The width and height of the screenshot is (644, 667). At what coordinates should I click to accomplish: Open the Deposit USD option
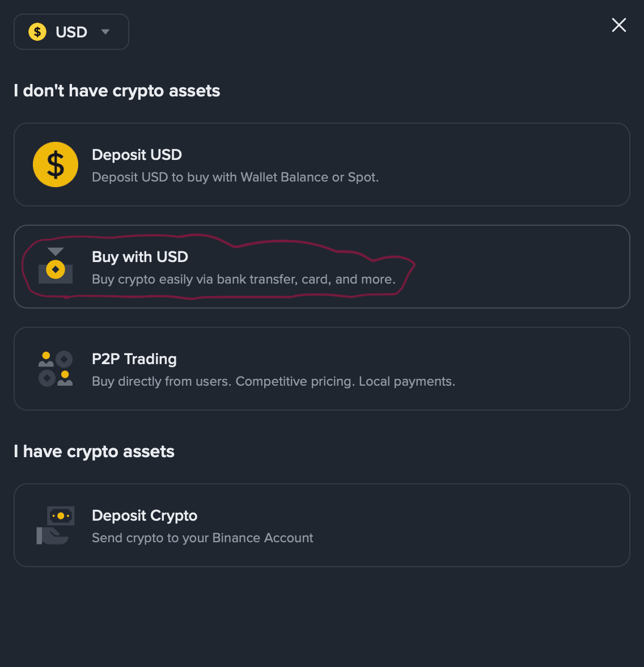[x=322, y=164]
